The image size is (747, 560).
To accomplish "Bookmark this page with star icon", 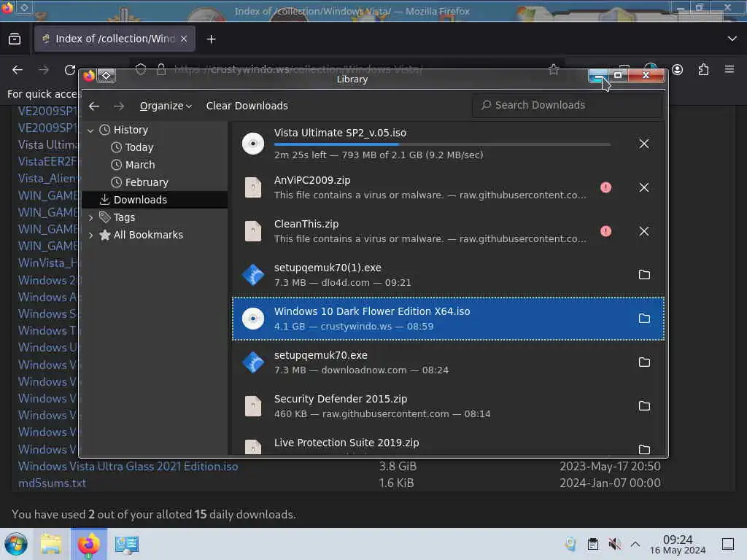I will (x=554, y=70).
